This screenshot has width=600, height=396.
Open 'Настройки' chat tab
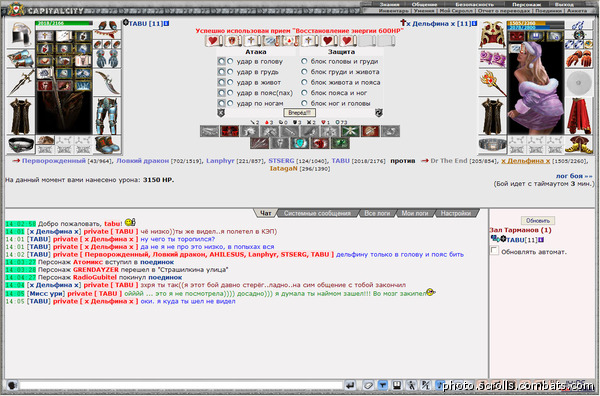[x=455, y=213]
